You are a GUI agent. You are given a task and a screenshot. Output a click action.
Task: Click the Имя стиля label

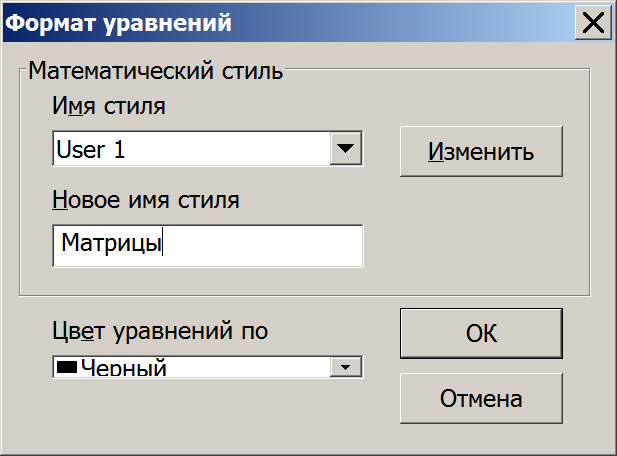pyautogui.click(x=109, y=106)
